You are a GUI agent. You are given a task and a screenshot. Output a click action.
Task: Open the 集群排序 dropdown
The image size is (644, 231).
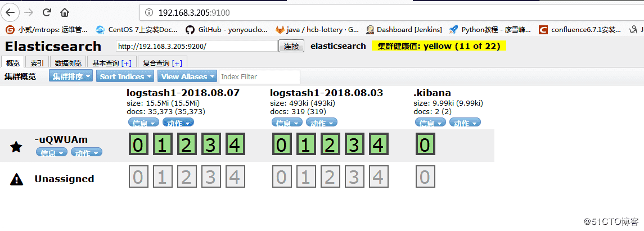point(71,76)
